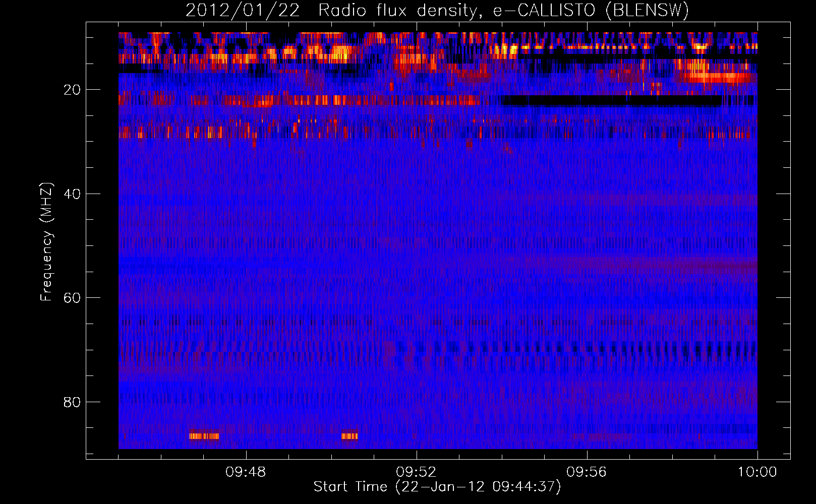
Task: Click the frequency tick label '80'
Action: click(x=73, y=402)
